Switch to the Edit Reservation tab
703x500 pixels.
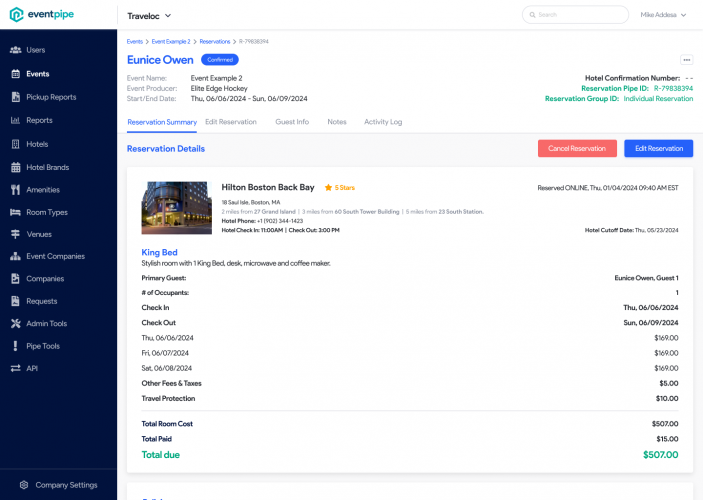(x=231, y=122)
